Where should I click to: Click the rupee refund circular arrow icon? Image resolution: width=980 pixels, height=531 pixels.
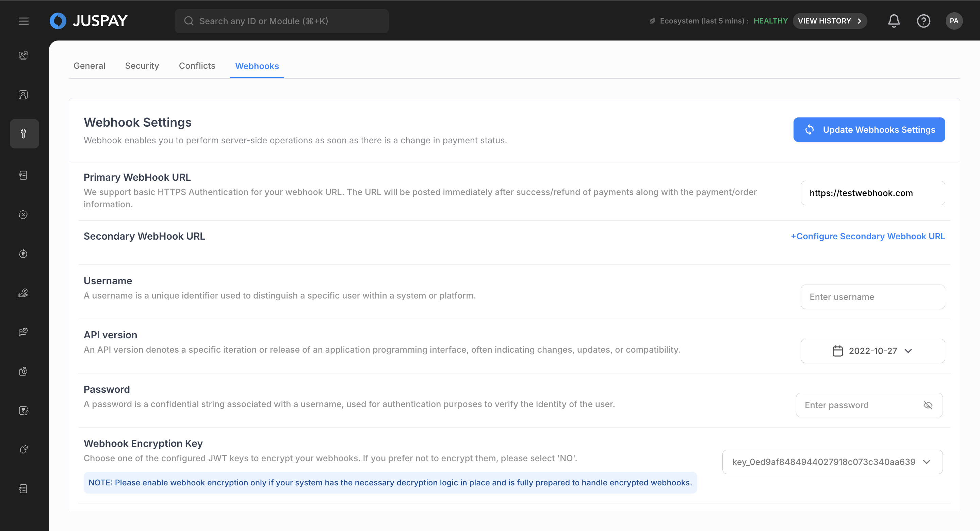[x=23, y=254]
